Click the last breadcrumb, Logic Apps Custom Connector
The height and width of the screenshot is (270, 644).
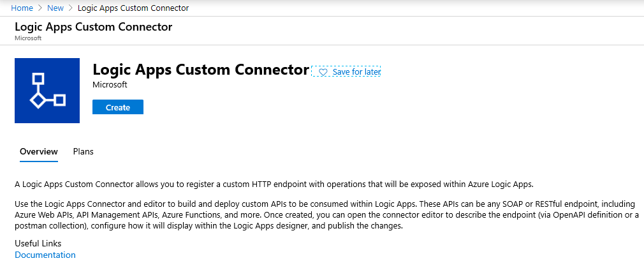pyautogui.click(x=133, y=8)
